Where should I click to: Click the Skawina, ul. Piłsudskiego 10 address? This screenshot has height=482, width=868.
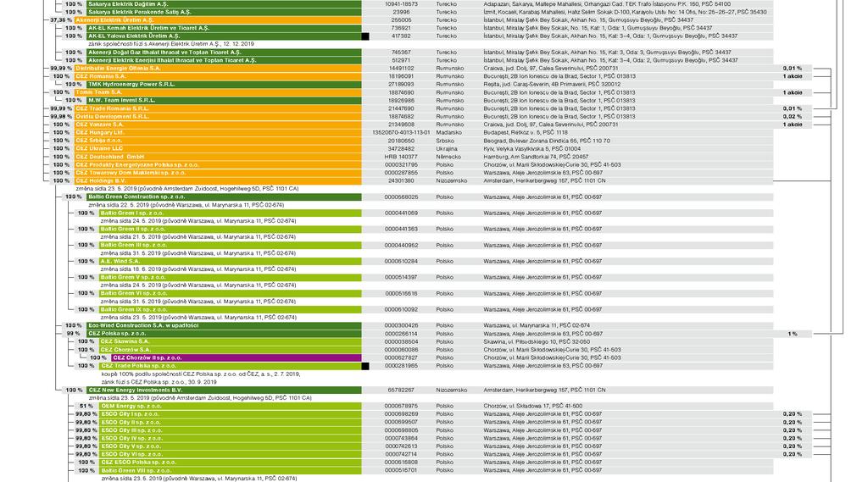(537, 341)
